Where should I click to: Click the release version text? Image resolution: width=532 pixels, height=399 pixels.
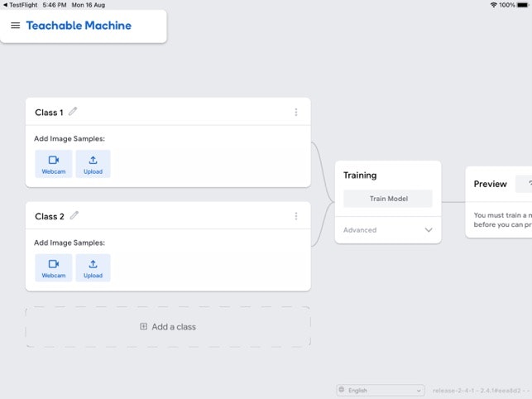(482, 391)
